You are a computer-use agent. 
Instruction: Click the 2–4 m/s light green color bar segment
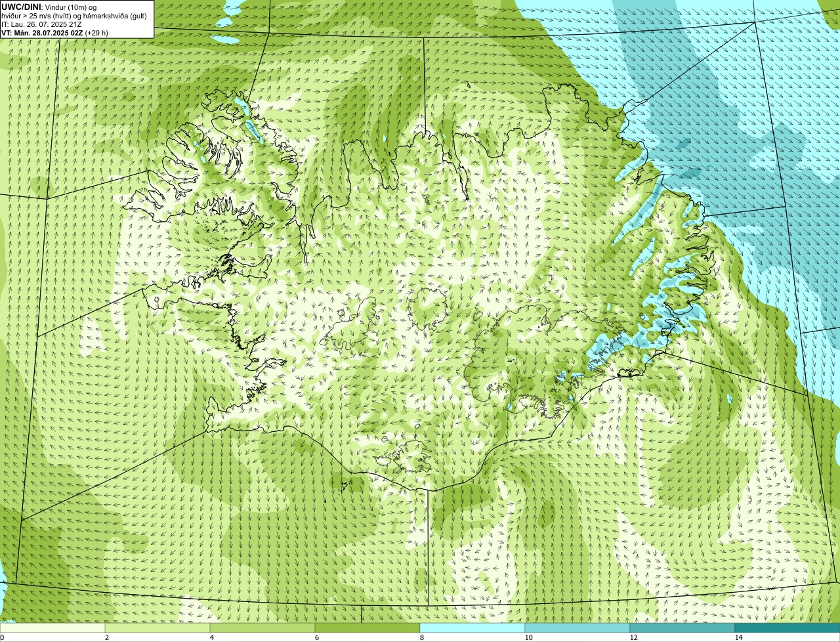[x=157, y=628]
